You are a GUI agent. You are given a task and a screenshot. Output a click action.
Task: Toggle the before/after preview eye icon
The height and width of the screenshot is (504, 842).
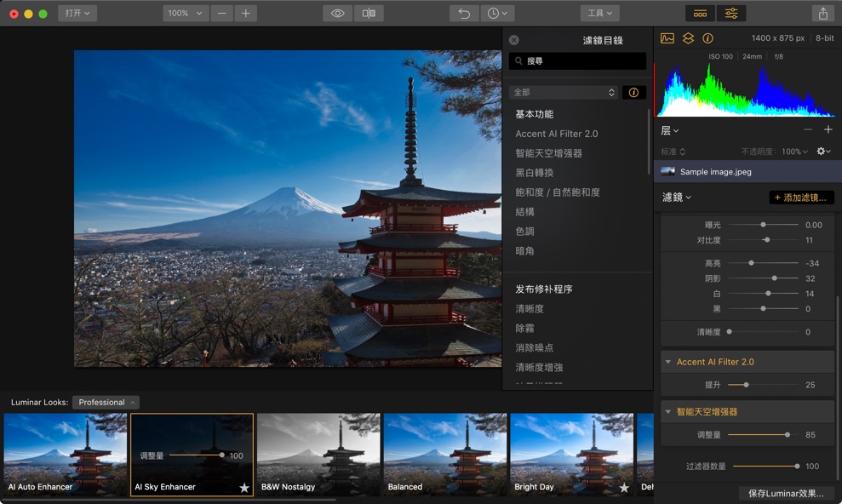pyautogui.click(x=338, y=13)
